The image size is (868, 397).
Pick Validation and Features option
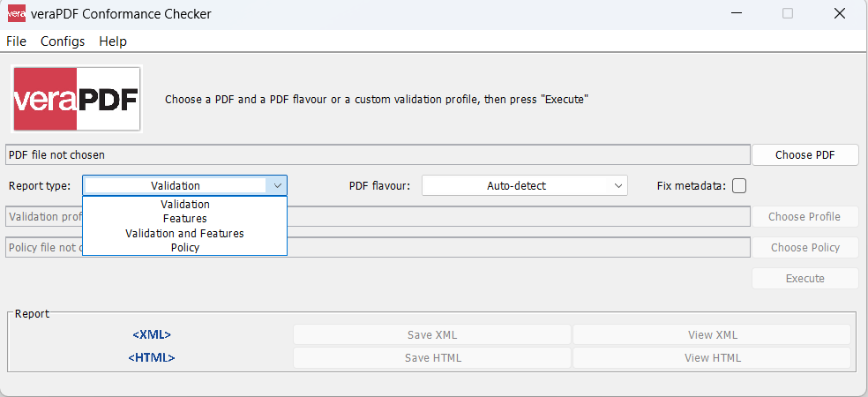185,233
